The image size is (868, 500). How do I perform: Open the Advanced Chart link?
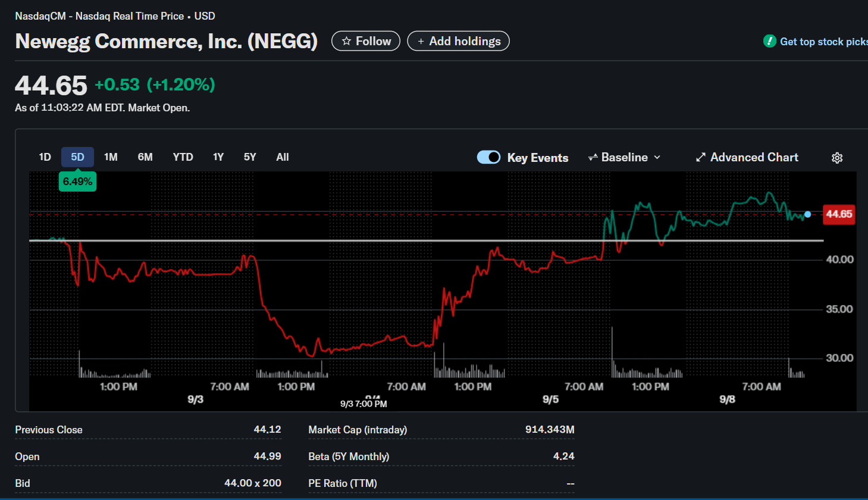point(747,157)
